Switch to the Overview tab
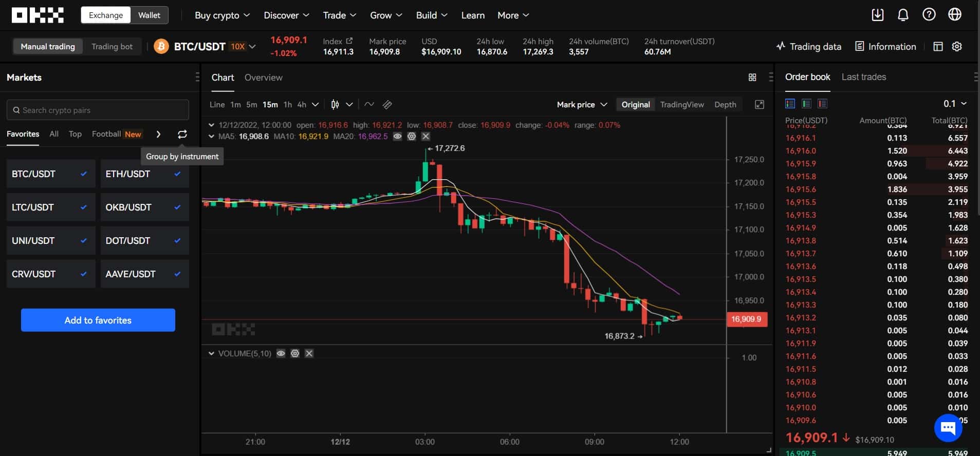 (x=263, y=78)
